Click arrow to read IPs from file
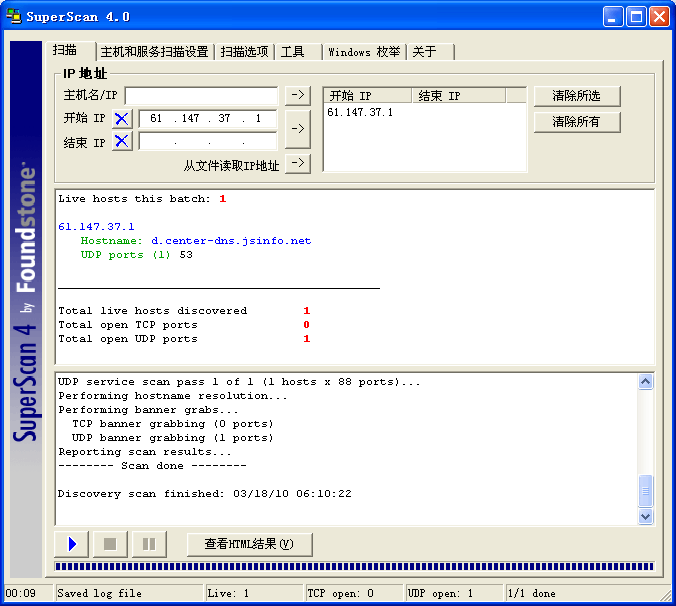Viewport: 676px width, 606px height. point(297,164)
